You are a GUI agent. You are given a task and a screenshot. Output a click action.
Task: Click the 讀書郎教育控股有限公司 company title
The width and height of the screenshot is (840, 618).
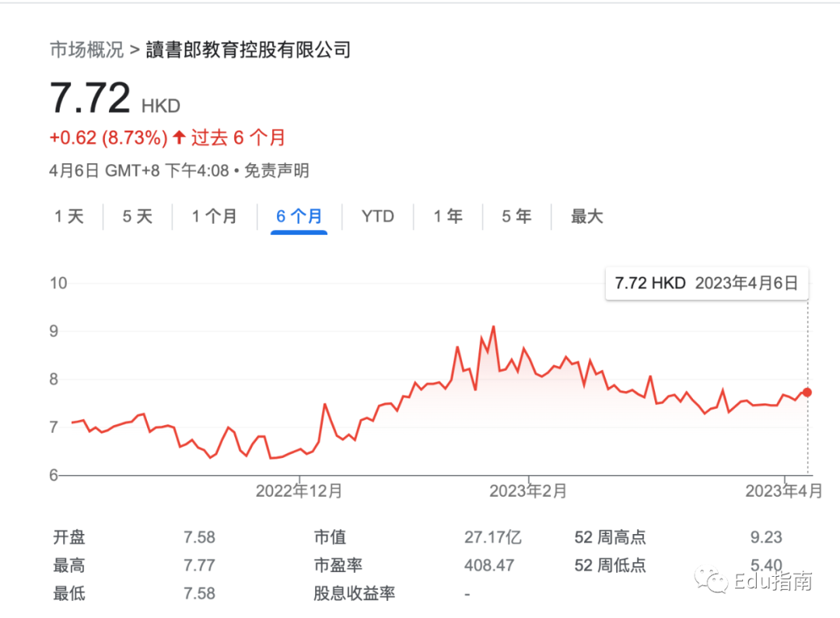pyautogui.click(x=249, y=50)
